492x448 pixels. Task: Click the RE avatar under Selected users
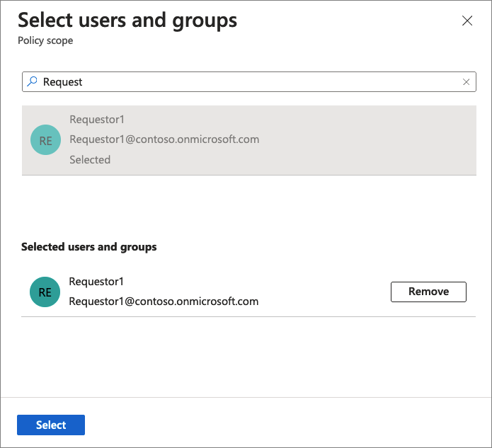click(45, 292)
